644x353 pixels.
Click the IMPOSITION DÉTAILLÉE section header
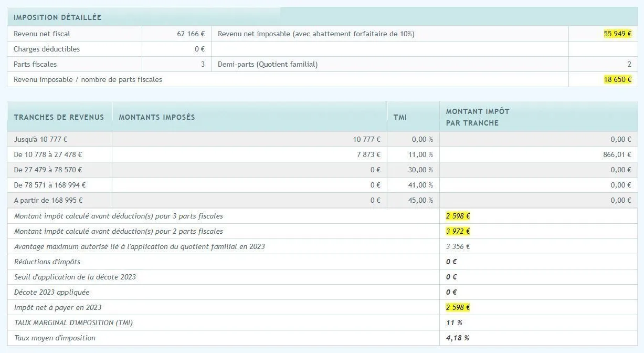click(57, 17)
